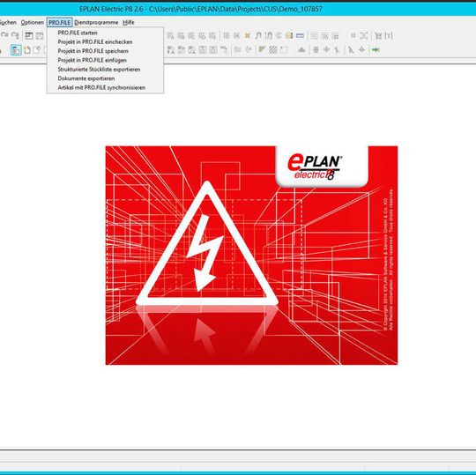Click the blue bar toolbar icon
476x475 pixels.
tap(300, 35)
